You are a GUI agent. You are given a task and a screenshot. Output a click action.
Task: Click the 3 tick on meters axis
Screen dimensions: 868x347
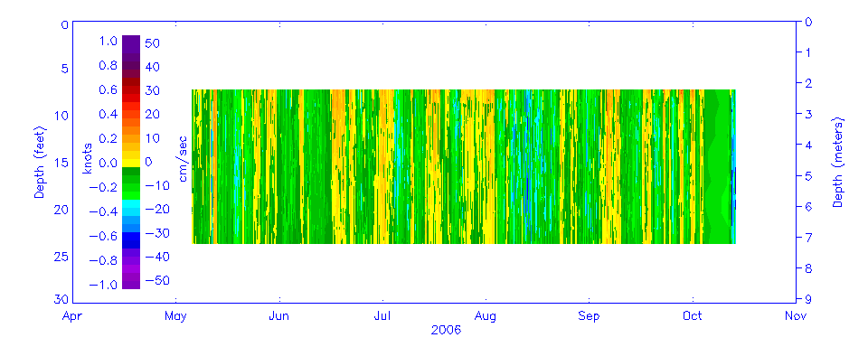click(808, 115)
